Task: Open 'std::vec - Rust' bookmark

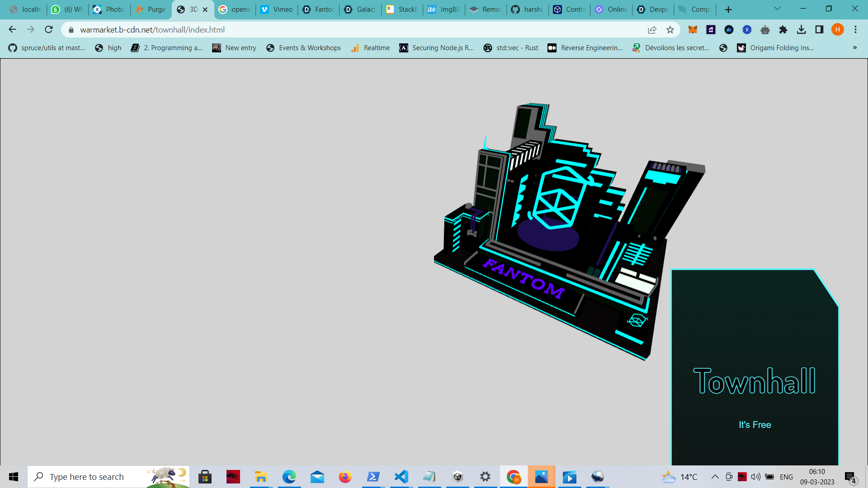Action: (x=511, y=48)
